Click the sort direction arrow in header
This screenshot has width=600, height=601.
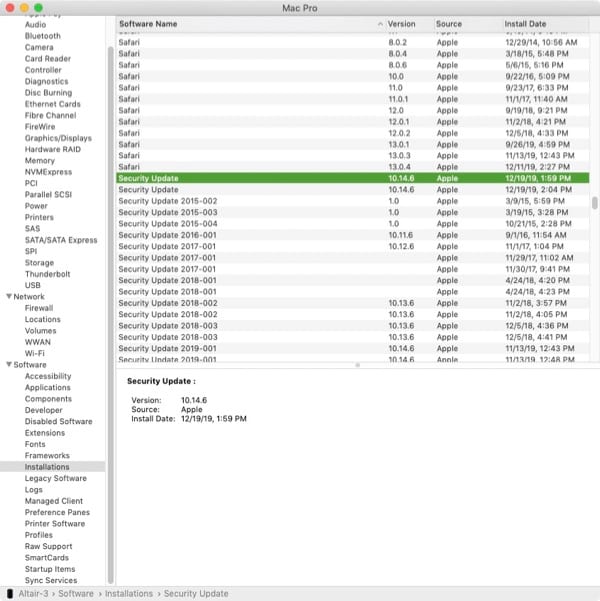[x=380, y=24]
